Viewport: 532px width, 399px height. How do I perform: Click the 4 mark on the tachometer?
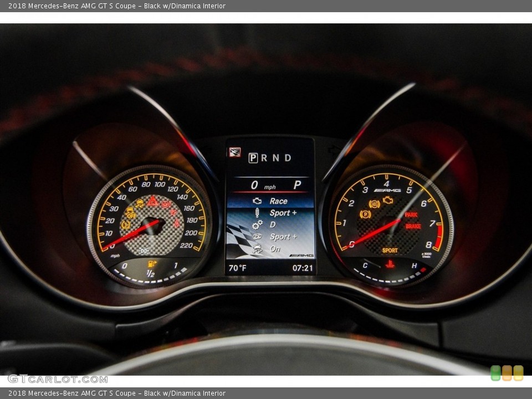click(386, 184)
